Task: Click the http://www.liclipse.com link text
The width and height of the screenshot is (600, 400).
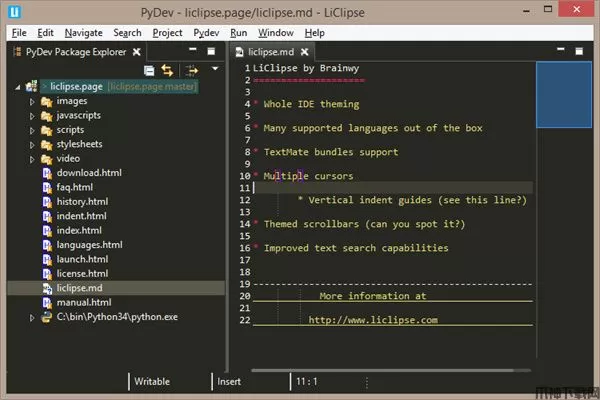Action: click(x=372, y=320)
